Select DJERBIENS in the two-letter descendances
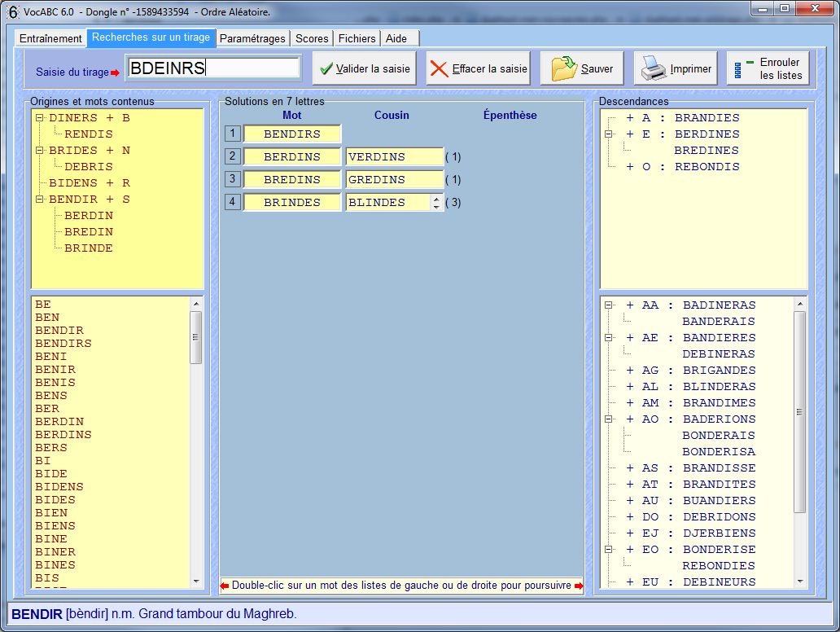 point(719,533)
